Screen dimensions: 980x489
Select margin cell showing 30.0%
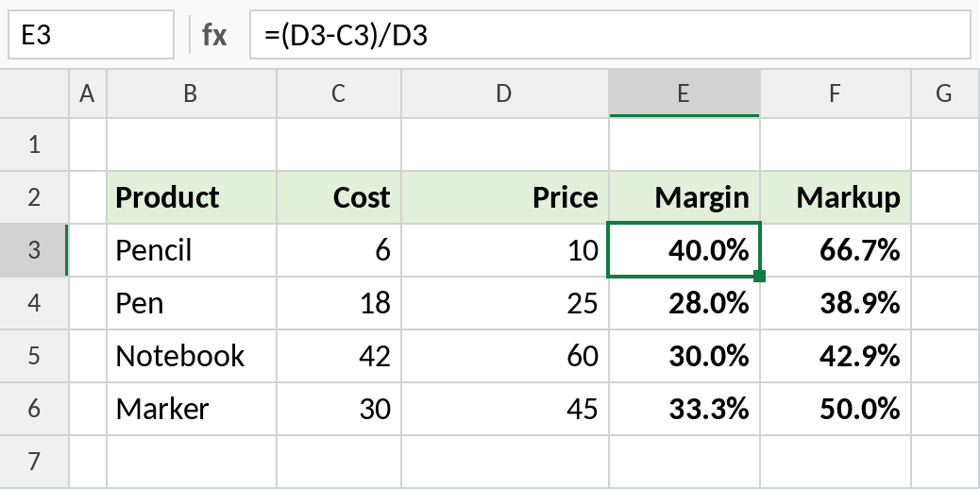tap(684, 356)
